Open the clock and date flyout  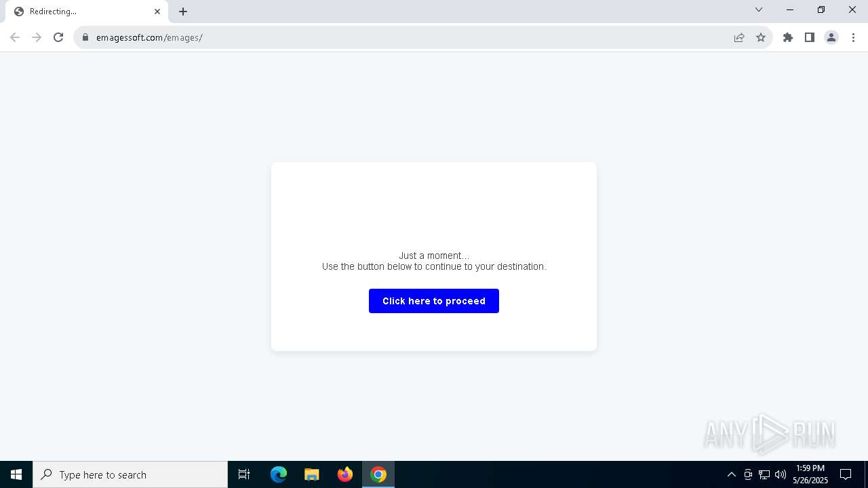(x=810, y=474)
